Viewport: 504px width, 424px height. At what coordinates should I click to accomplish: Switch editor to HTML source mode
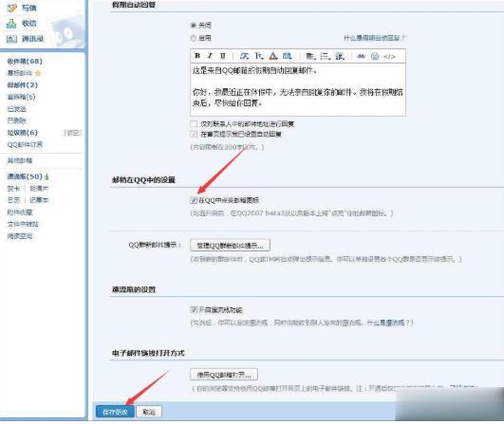coord(389,56)
